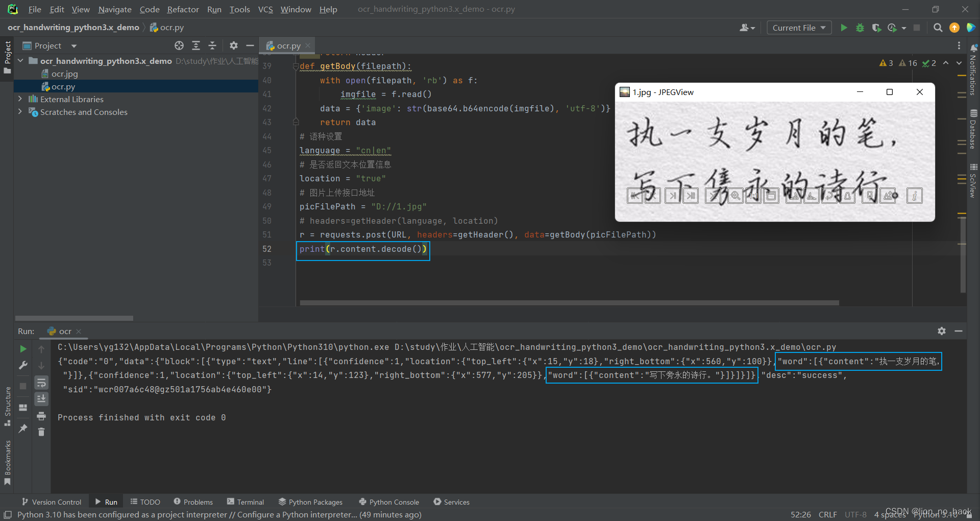Open Version Control tool window
Image resolution: width=980 pixels, height=521 pixels.
pyautogui.click(x=52, y=502)
